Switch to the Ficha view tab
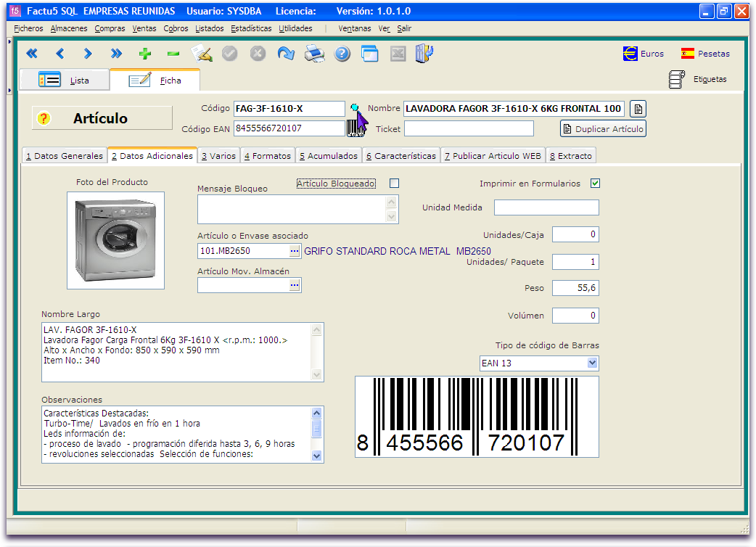Screen dimensions: 756x547 [x=155, y=80]
